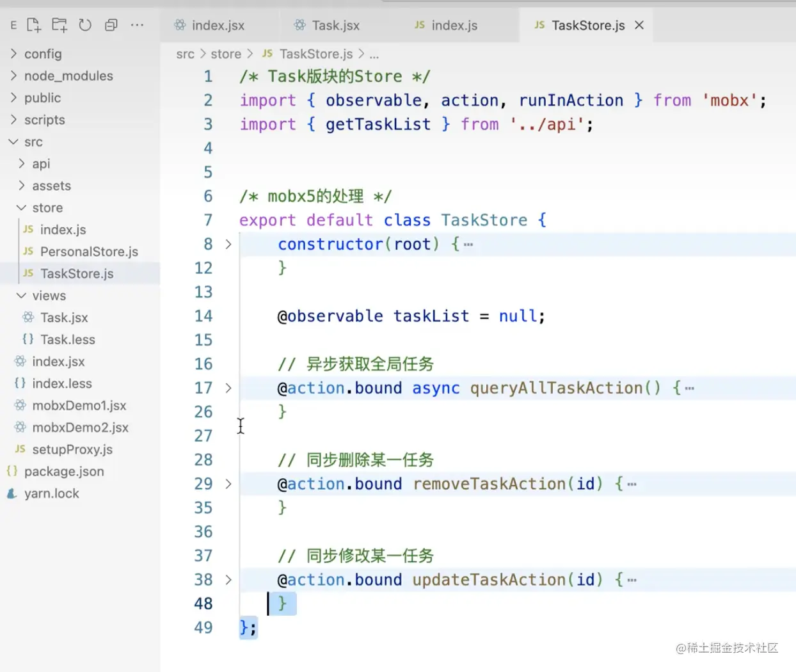This screenshot has width=796, height=672.
Task: Click the React icon beside mobxDemo1.jsx
Action: click(20, 405)
